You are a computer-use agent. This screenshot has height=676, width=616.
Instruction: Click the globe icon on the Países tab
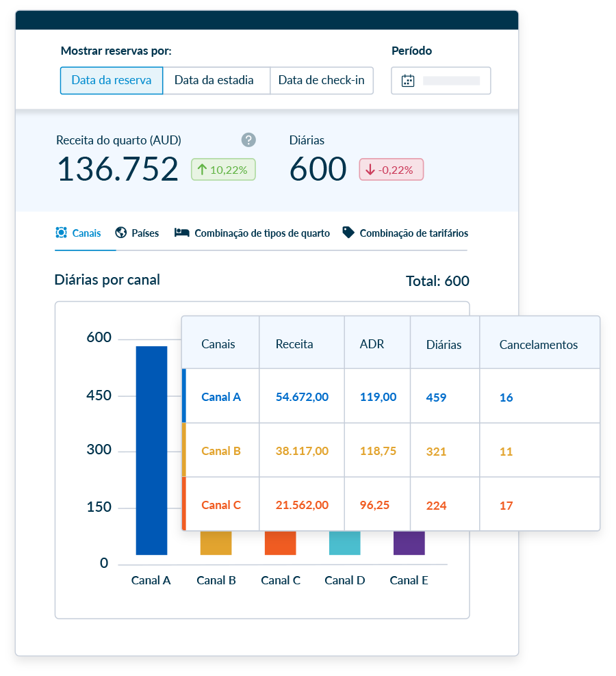(x=122, y=233)
